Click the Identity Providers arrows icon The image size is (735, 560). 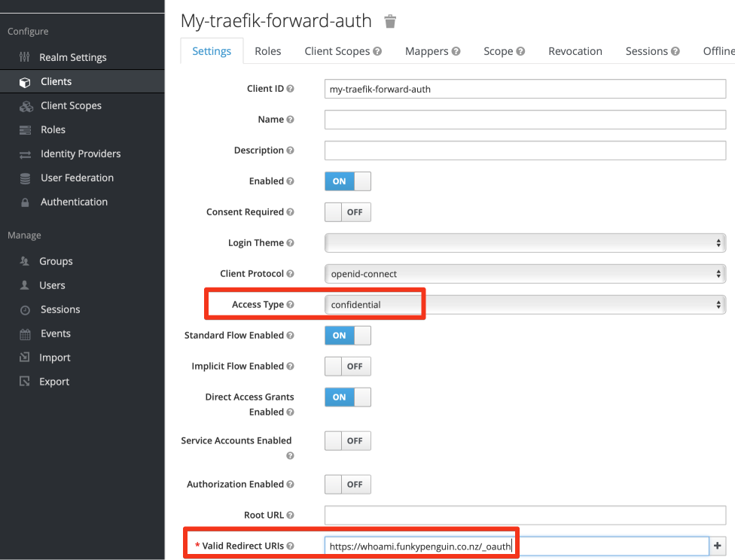(25, 154)
